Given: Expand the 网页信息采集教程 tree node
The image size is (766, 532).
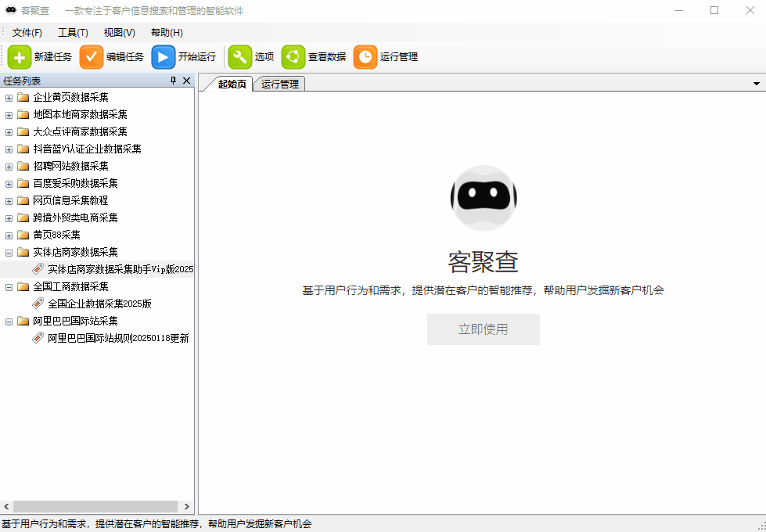Looking at the screenshot, I should click(9, 201).
